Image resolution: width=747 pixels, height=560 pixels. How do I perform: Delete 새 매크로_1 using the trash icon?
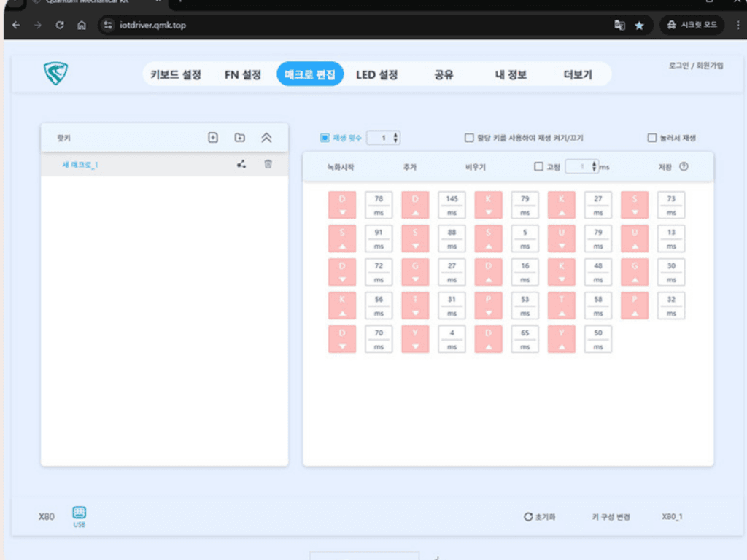[x=268, y=164]
